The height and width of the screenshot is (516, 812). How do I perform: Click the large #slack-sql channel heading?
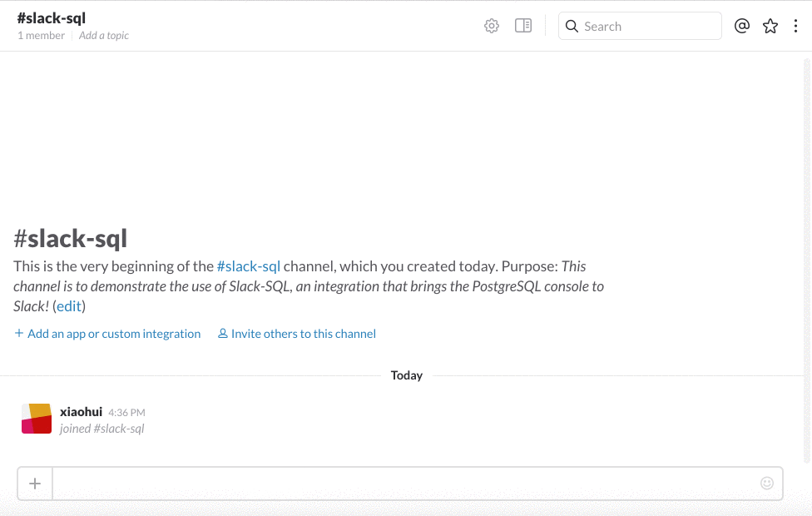[x=71, y=238]
